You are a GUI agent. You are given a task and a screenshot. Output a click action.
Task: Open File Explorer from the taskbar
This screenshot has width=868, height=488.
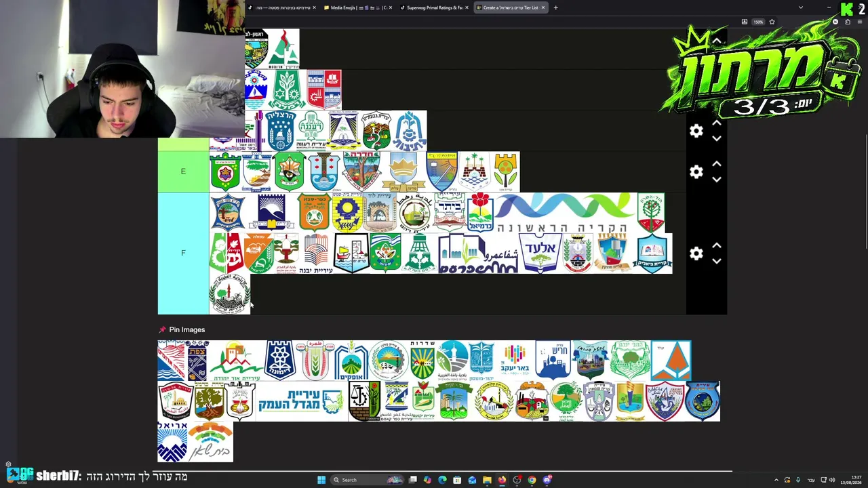[x=487, y=480]
